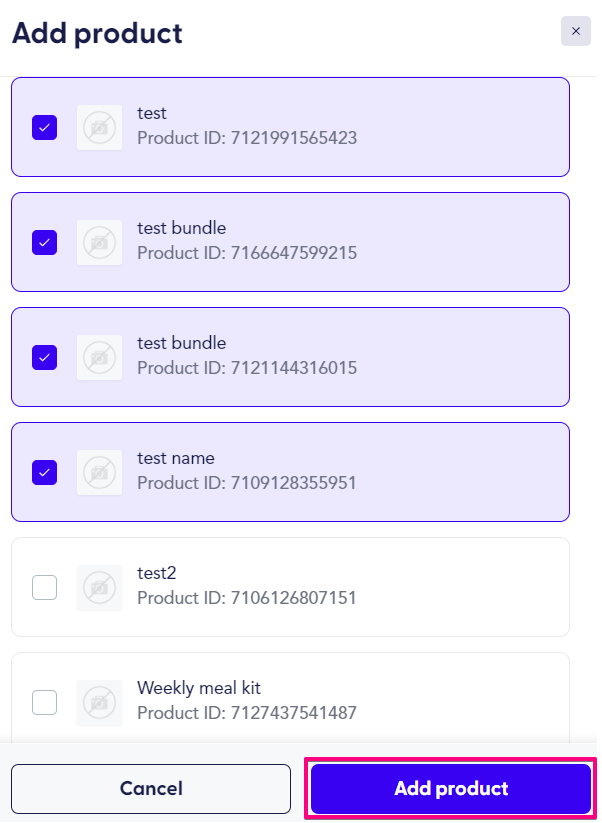Uncheck the test name product
The image size is (602, 823).
pos(45,472)
